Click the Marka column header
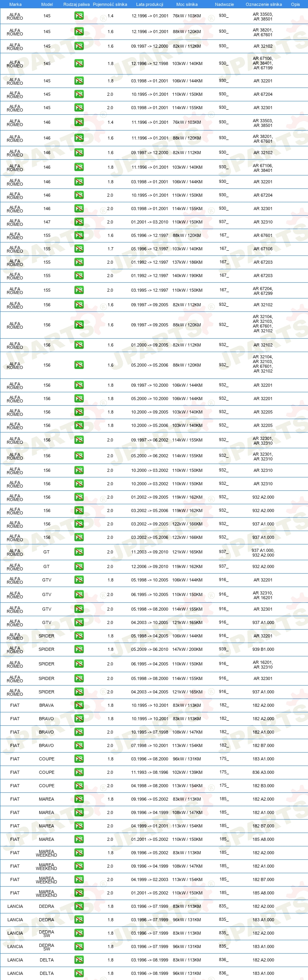 [15, 4]
